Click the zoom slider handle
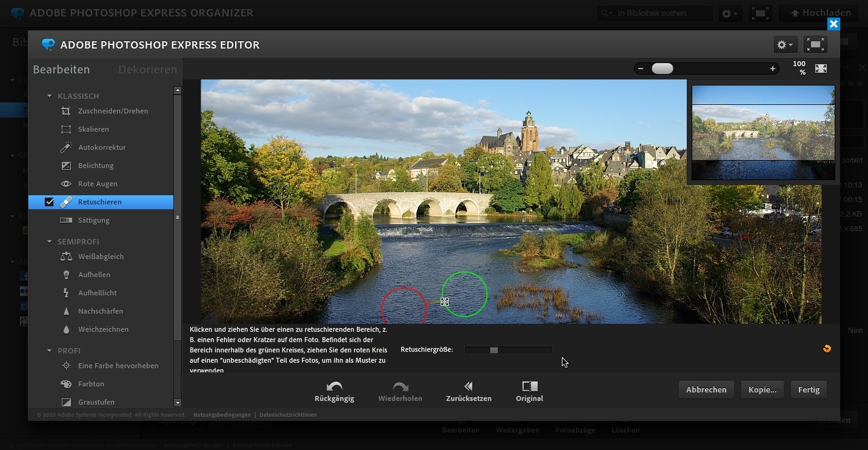Viewport: 868px width, 450px height. 663,69
